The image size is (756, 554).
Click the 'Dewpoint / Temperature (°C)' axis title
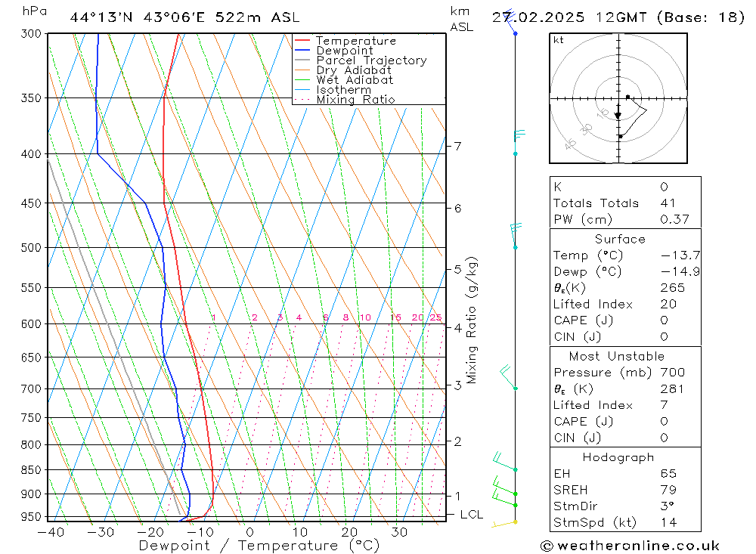point(259,546)
